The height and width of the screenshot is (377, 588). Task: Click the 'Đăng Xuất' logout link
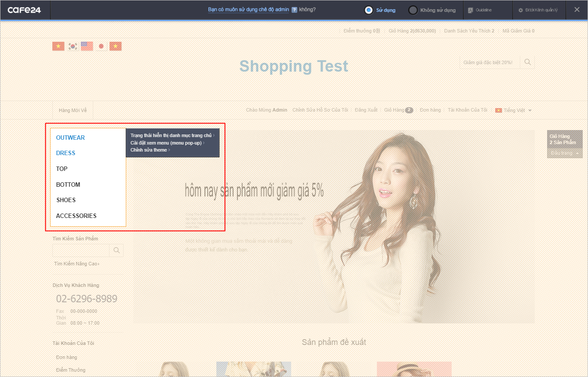[x=366, y=110]
